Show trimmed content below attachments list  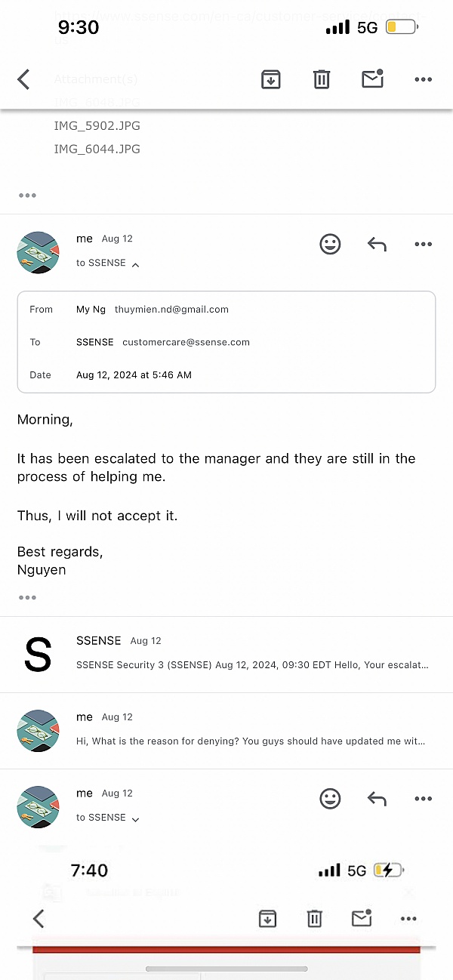pos(28,195)
